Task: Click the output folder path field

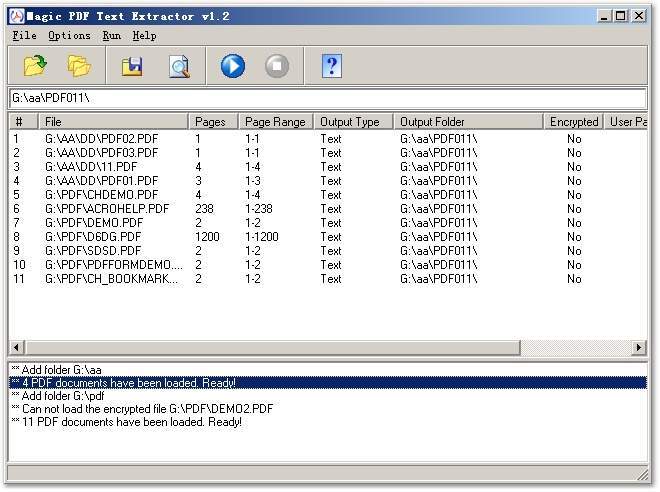Action: 327,98
